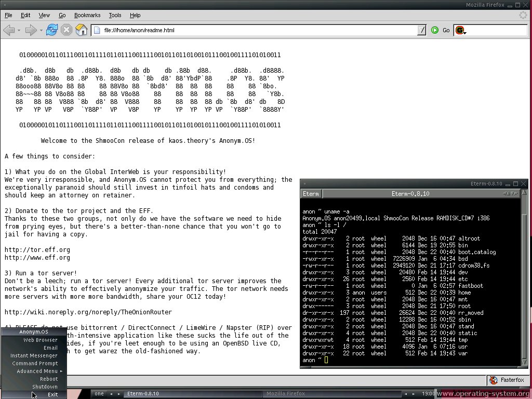This screenshot has width=532, height=399.
Task: Launch Web Browser from the Anonym.OS menu
Action: (34, 340)
